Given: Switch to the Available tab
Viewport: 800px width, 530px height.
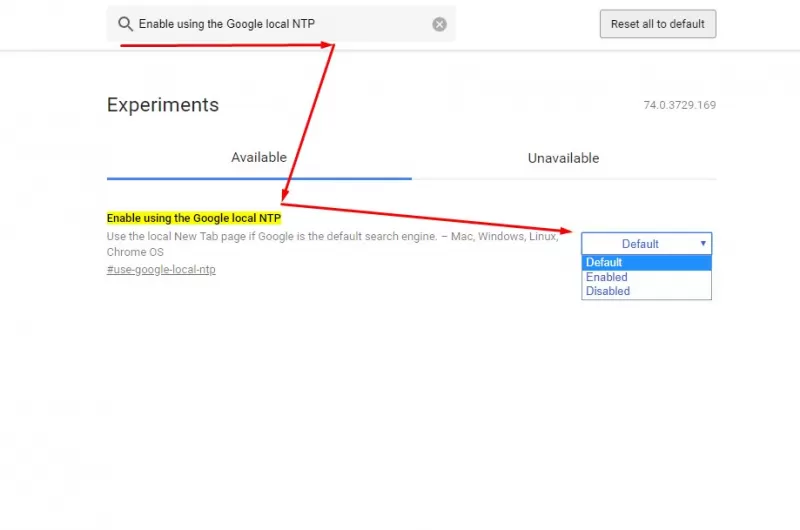Looking at the screenshot, I should pyautogui.click(x=259, y=158).
